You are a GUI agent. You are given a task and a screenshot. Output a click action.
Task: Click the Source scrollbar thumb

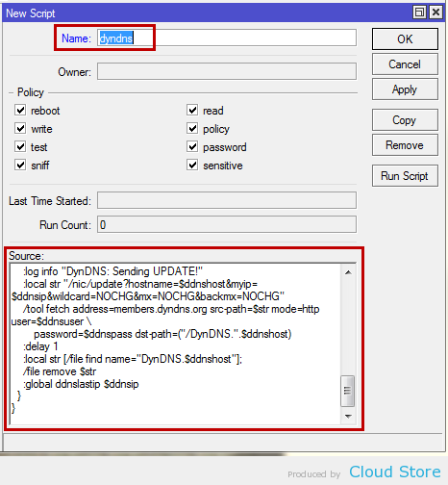coord(348,391)
